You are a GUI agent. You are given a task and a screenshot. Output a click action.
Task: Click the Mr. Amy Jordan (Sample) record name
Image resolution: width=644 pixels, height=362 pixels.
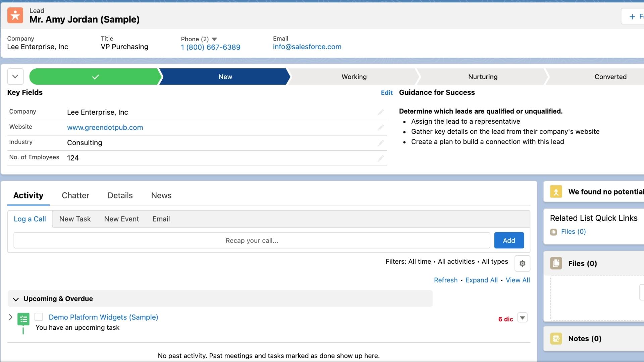85,19
